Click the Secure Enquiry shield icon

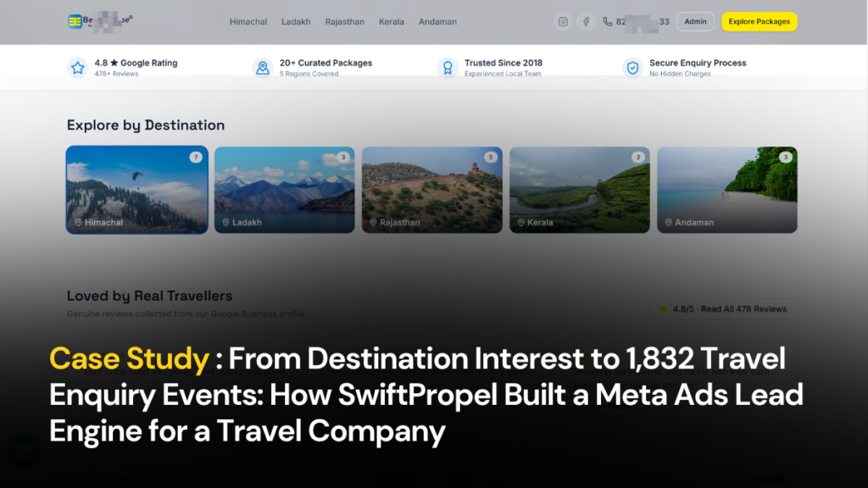click(632, 68)
